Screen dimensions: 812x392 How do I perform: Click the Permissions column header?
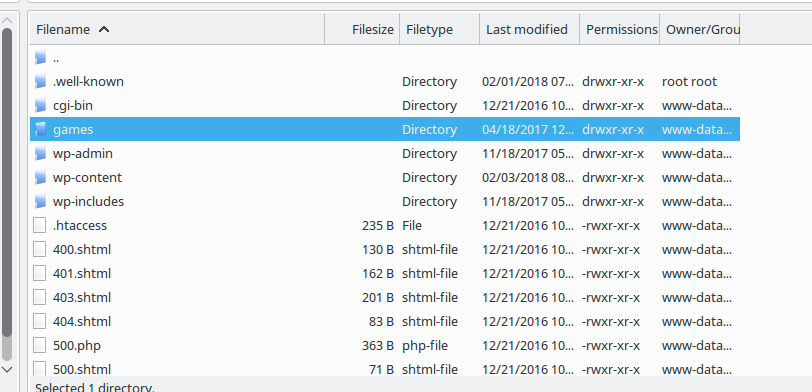click(x=619, y=30)
